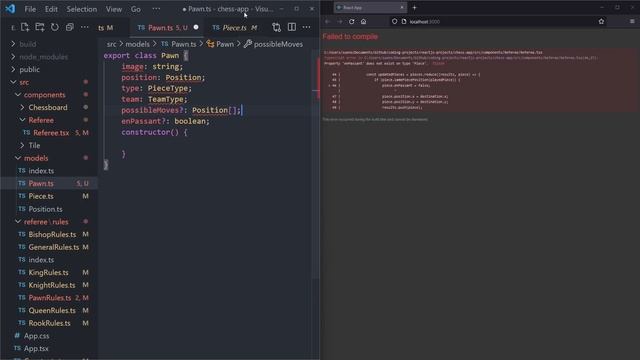Split the editor to the right

(291, 27)
